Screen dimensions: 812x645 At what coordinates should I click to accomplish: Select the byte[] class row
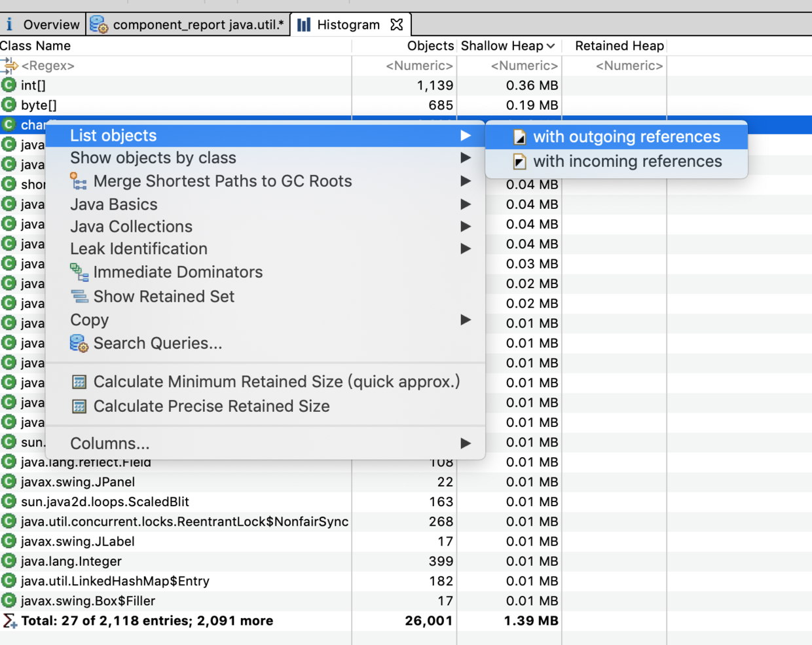(x=406, y=105)
